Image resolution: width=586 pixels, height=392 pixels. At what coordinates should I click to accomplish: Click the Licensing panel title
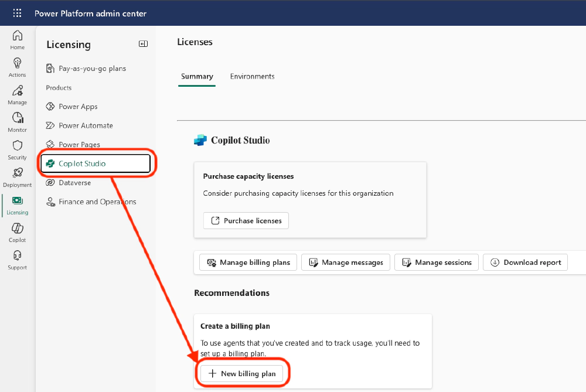[69, 45]
